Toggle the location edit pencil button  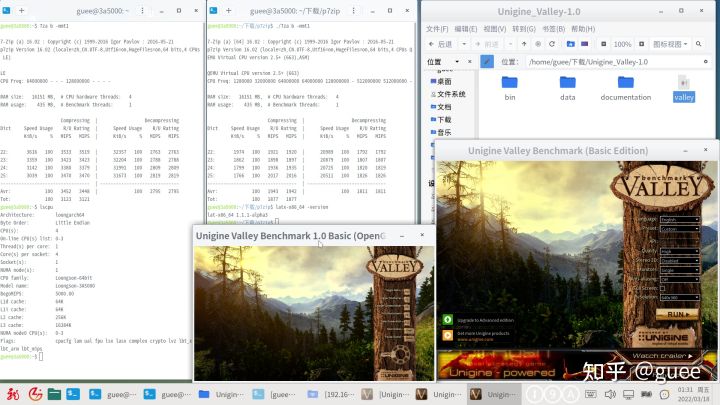point(487,62)
